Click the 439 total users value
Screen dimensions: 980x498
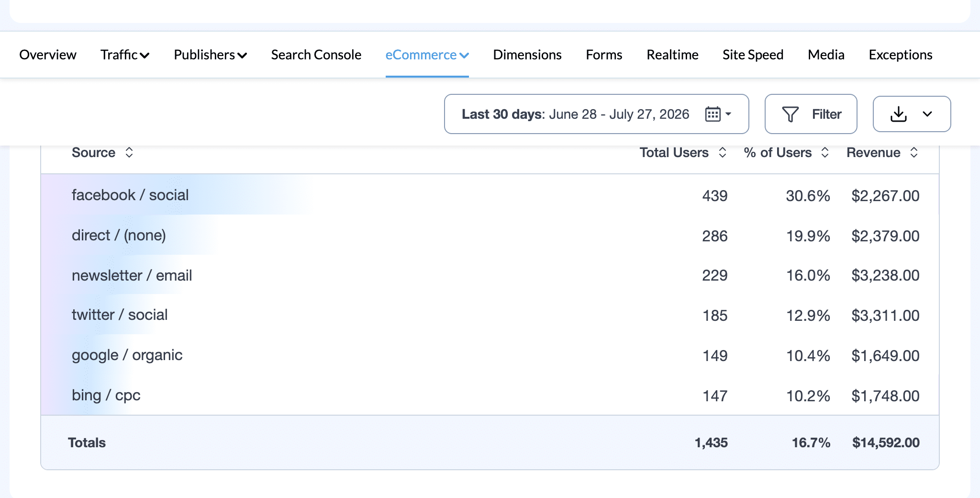pyautogui.click(x=714, y=195)
